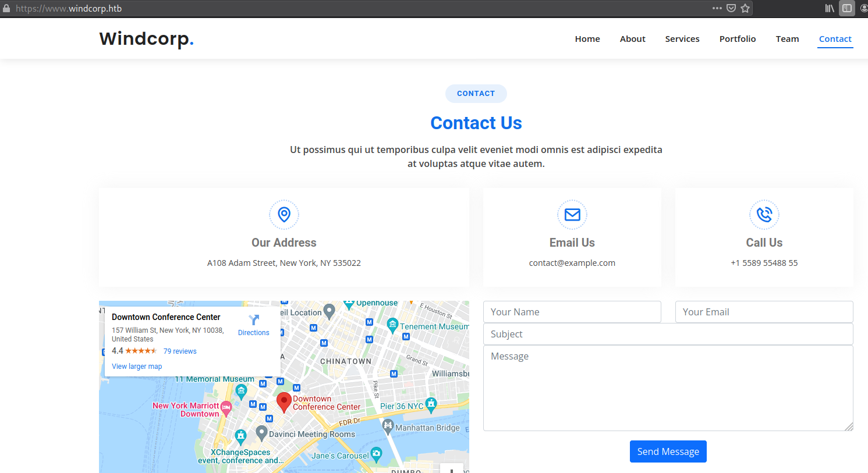Viewport: 868px width, 473px height.
Task: Open the page actions three-dot menu
Action: pos(717,8)
